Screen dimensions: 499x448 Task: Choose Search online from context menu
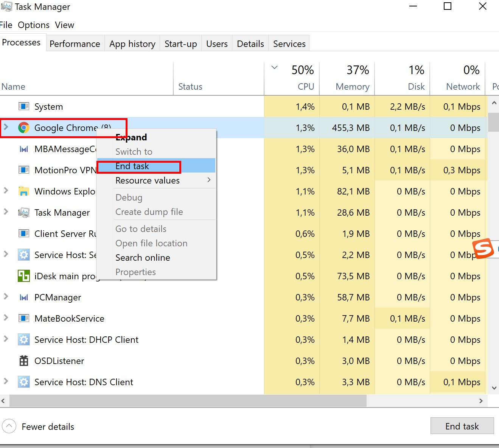pos(143,258)
